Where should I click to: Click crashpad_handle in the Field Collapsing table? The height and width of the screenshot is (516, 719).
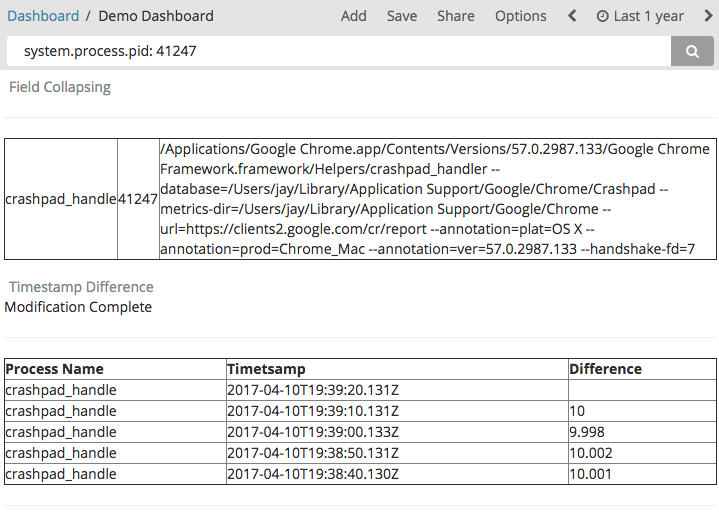61,199
